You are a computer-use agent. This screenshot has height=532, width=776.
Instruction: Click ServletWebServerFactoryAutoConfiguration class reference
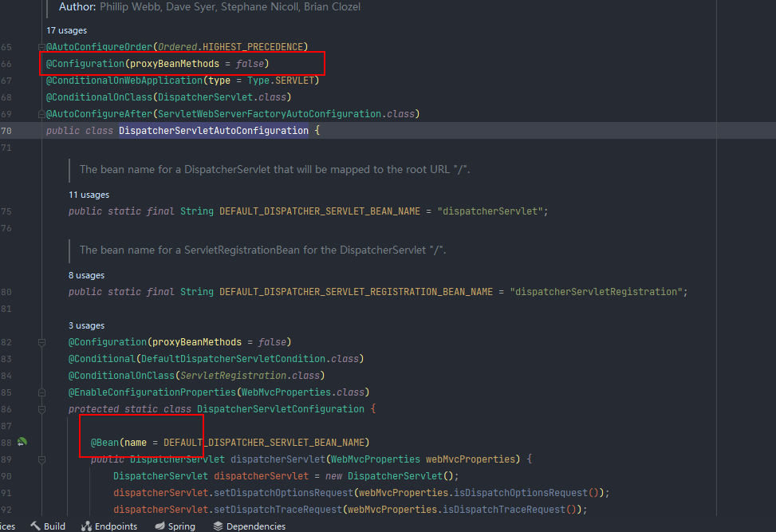pyautogui.click(x=270, y=114)
